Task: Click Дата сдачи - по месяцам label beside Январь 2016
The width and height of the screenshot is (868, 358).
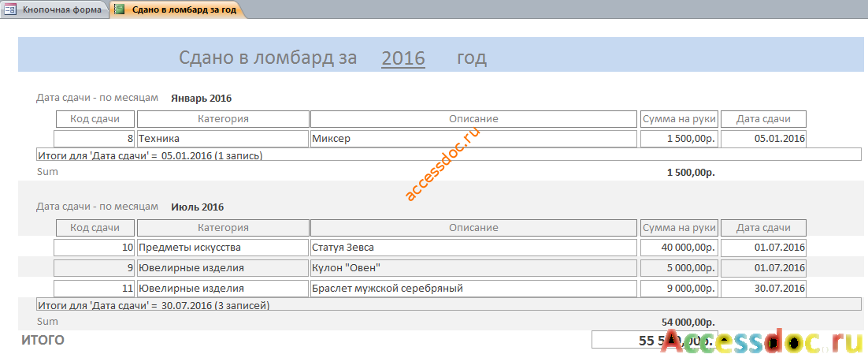Action: click(97, 98)
